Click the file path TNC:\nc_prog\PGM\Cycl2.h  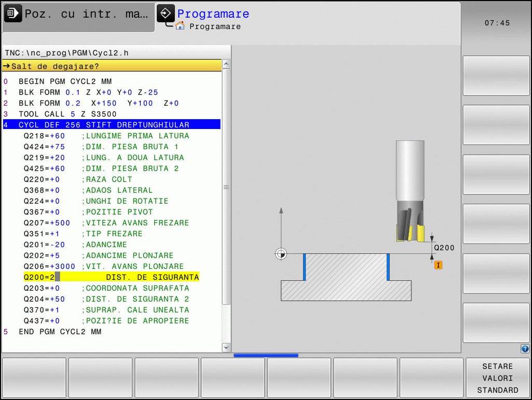(x=66, y=53)
